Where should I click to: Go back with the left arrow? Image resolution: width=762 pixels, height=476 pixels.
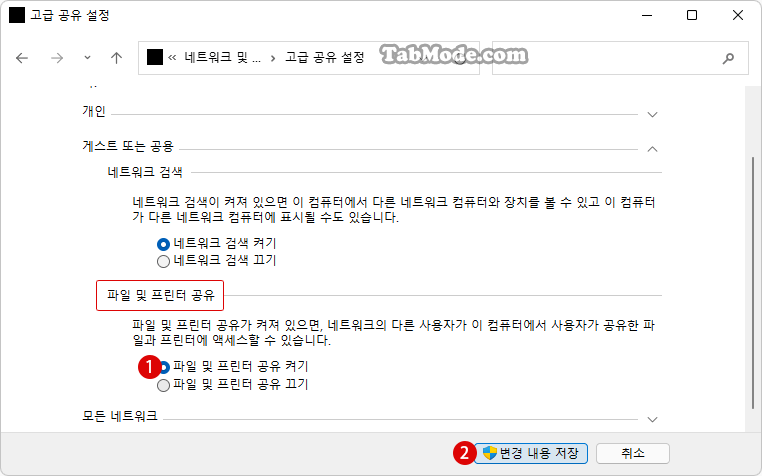point(22,58)
